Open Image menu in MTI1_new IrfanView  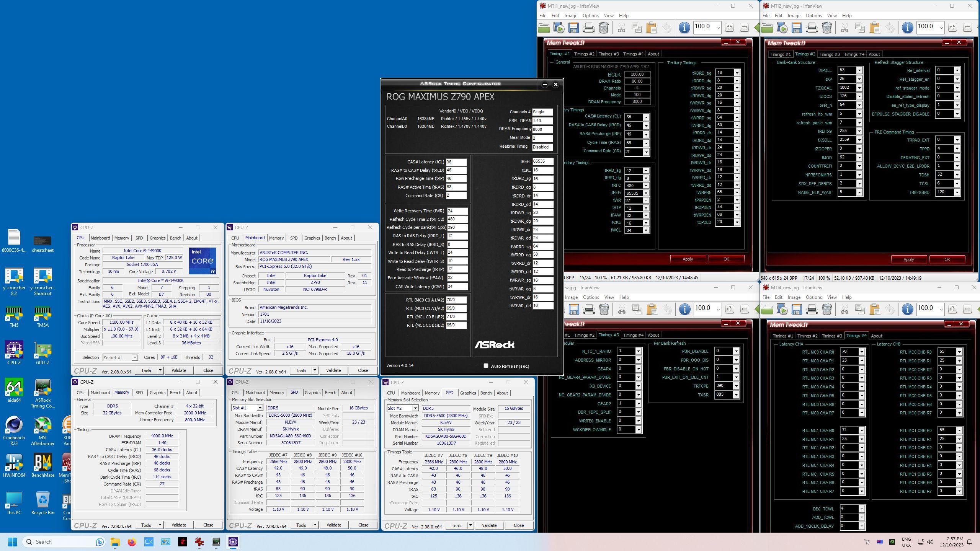coord(570,16)
